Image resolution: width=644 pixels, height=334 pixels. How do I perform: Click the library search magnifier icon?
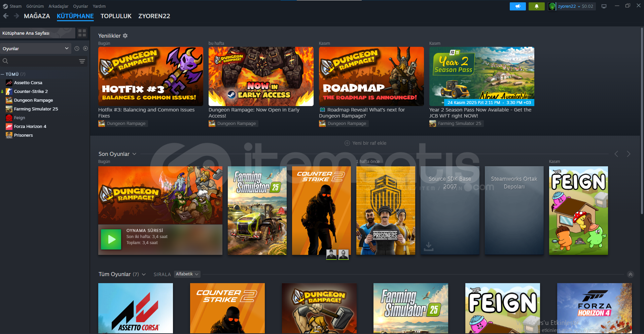click(5, 61)
